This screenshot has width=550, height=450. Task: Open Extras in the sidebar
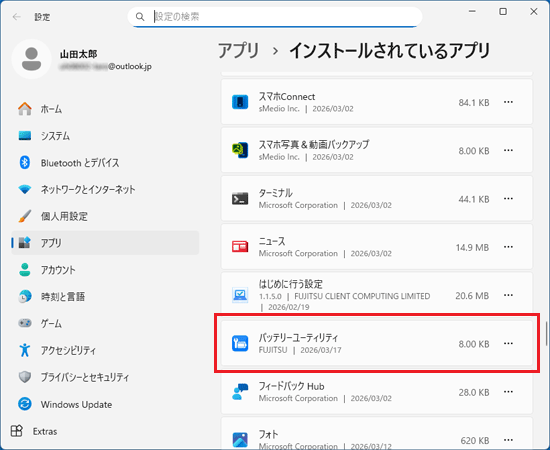[45, 431]
